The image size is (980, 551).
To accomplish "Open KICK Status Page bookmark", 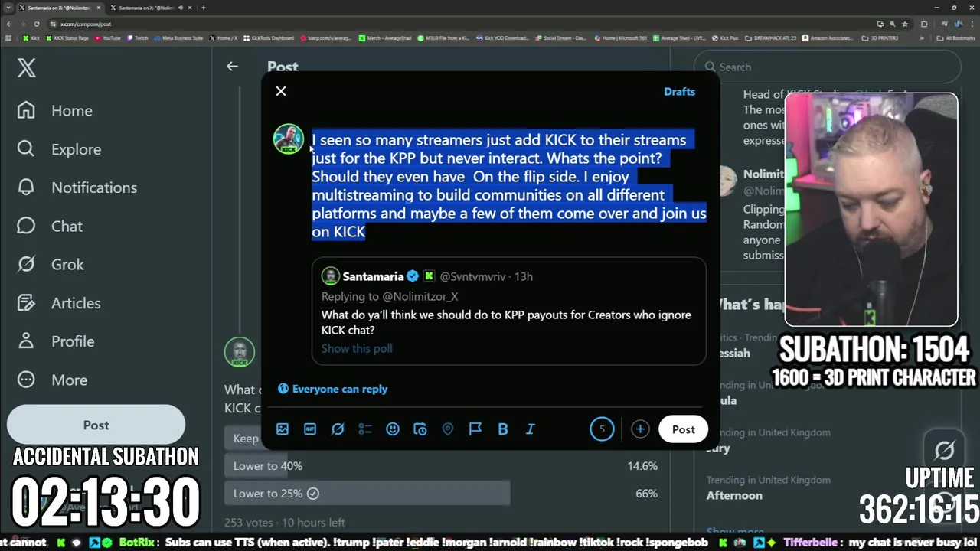I will click(x=67, y=37).
